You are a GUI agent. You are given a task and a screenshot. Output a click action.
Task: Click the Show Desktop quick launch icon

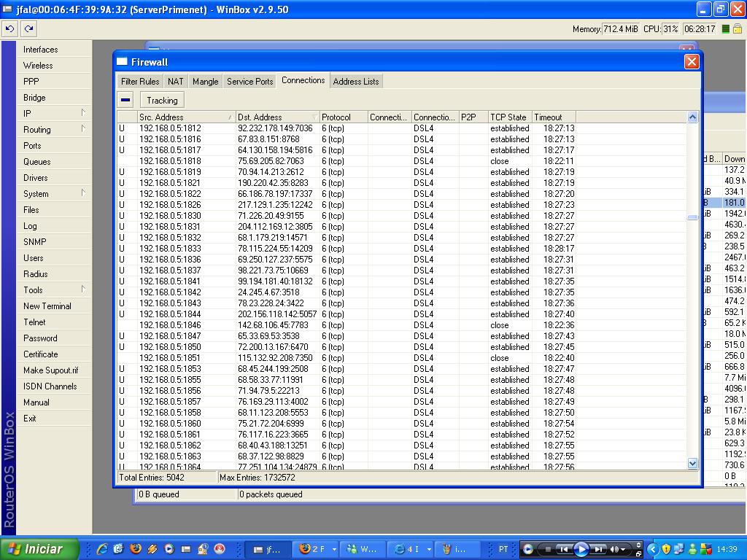pyautogui.click(x=119, y=549)
